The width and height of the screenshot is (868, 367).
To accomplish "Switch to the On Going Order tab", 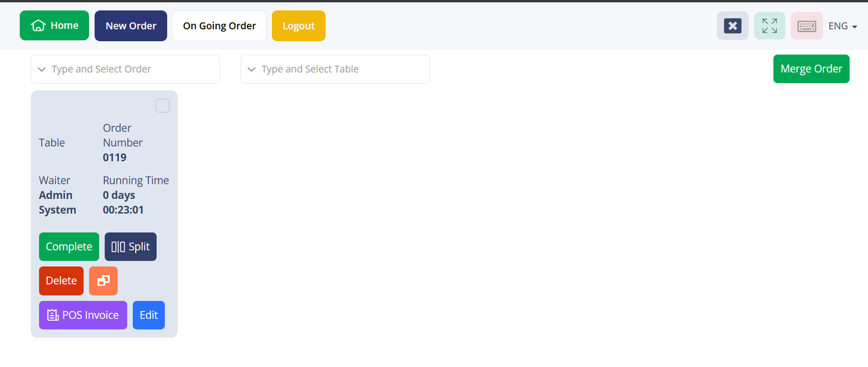I will click(219, 26).
